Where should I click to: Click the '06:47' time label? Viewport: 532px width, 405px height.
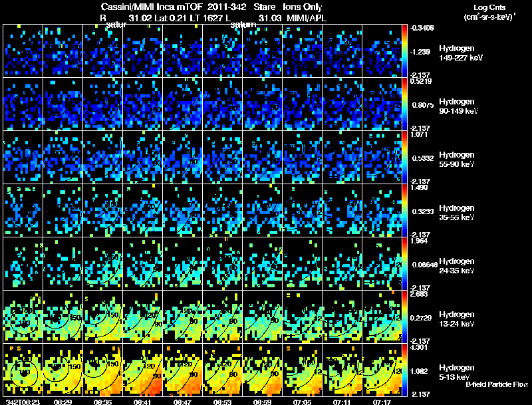pyautogui.click(x=182, y=402)
